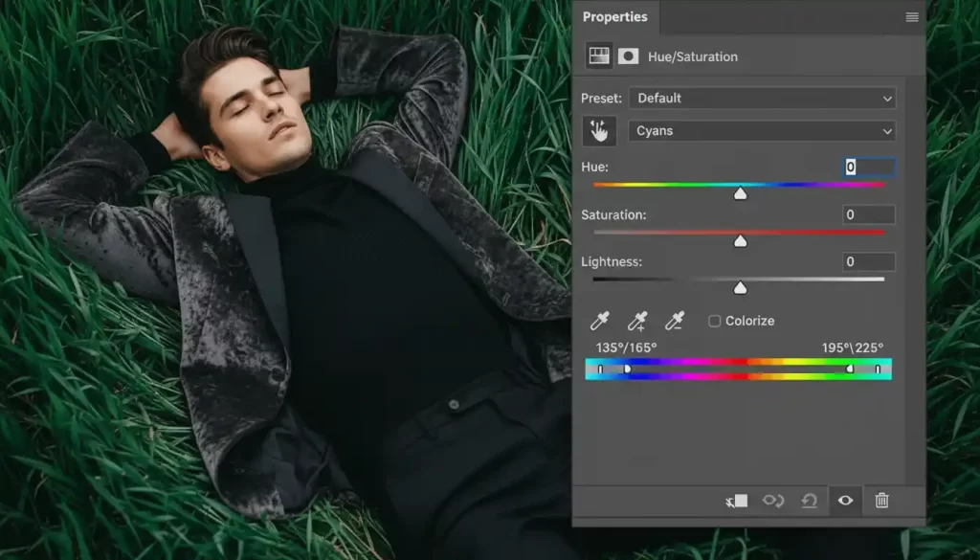980x560 pixels.
Task: Click the clip to layer icon
Action: coord(735,500)
